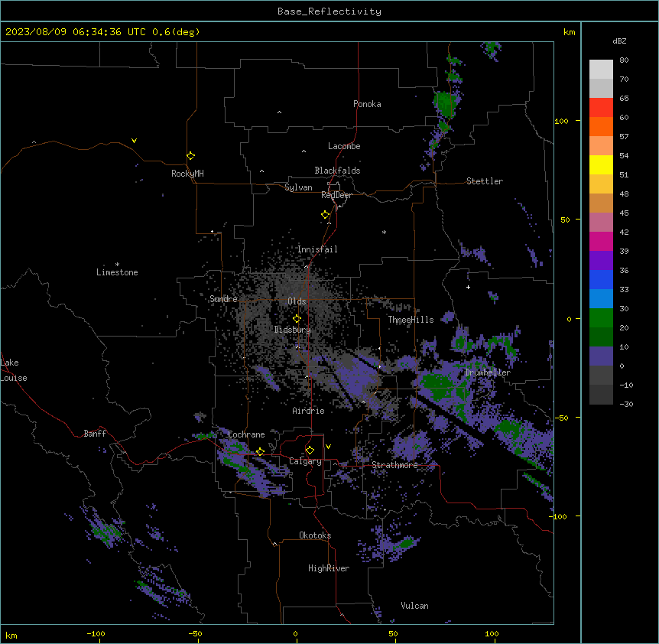Viewport: 659px width, 644px height.
Task: Click the Base_Reflectivity title text
Action: [329, 11]
